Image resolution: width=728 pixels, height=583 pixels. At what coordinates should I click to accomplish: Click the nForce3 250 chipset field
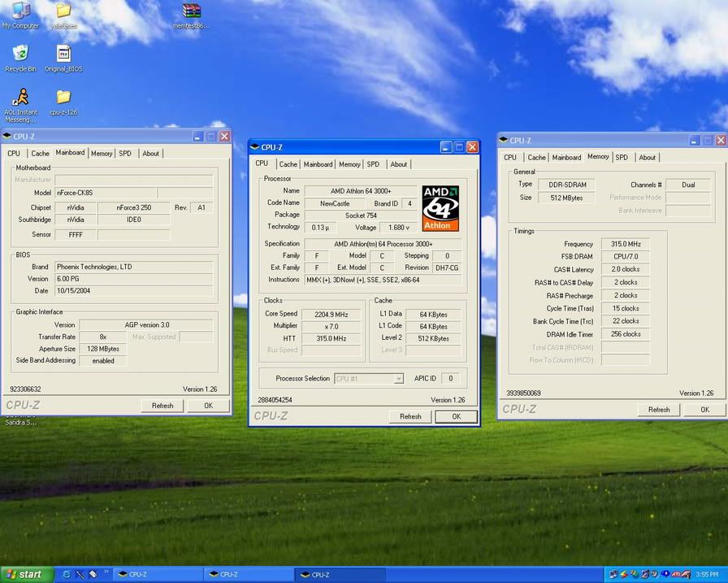(x=134, y=207)
